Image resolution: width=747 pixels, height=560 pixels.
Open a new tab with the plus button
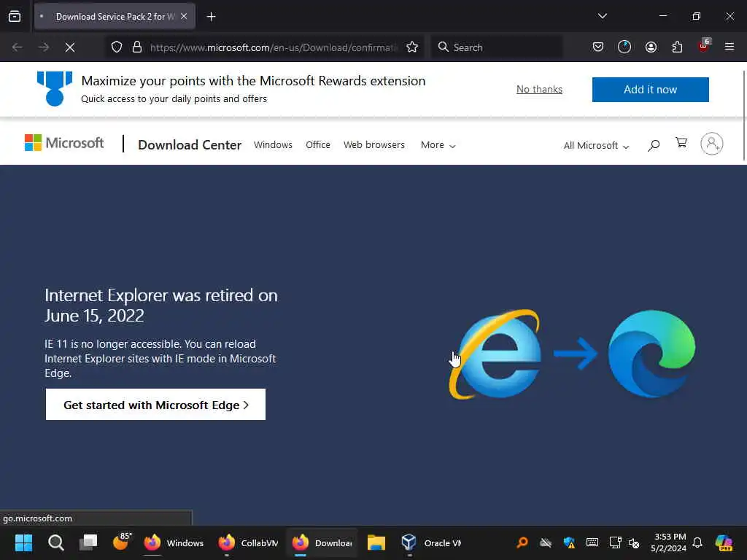tap(211, 17)
